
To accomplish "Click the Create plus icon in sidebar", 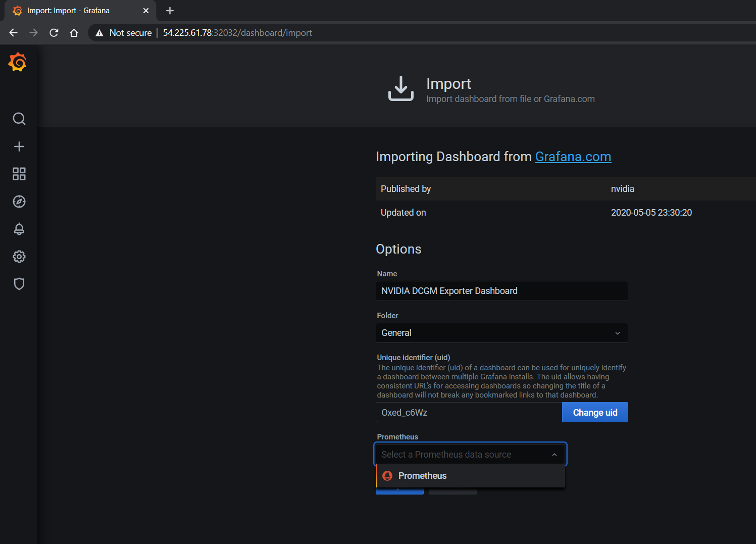I will point(19,146).
